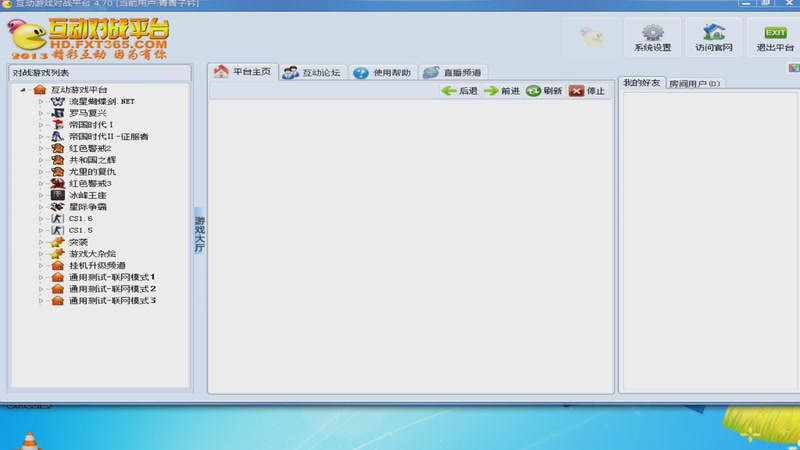Viewport: 800px width, 450px height.
Task: Expand the 红色警戒2 node arrow
Action: coord(41,148)
